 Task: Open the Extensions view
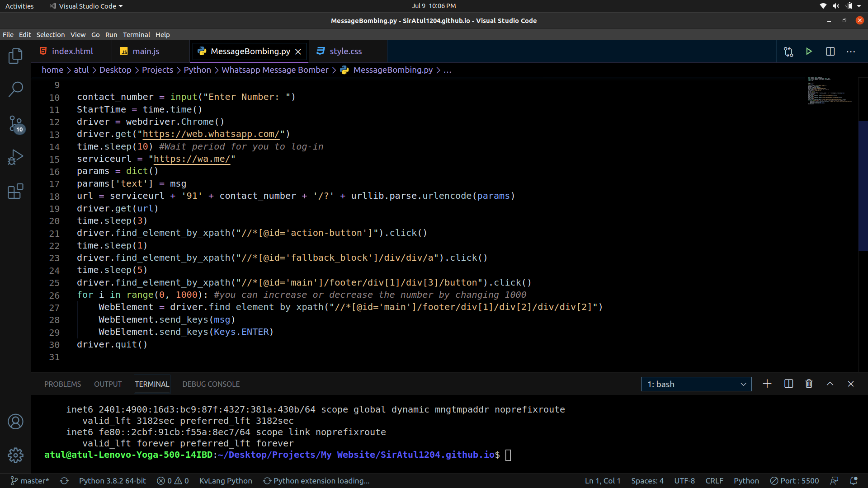pos(15,191)
